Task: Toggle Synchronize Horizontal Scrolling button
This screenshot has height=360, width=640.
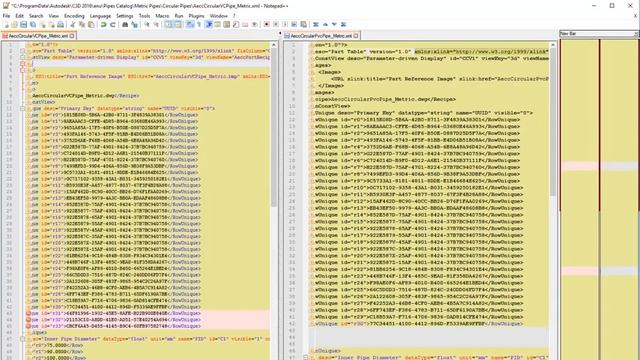Action: tap(178, 24)
